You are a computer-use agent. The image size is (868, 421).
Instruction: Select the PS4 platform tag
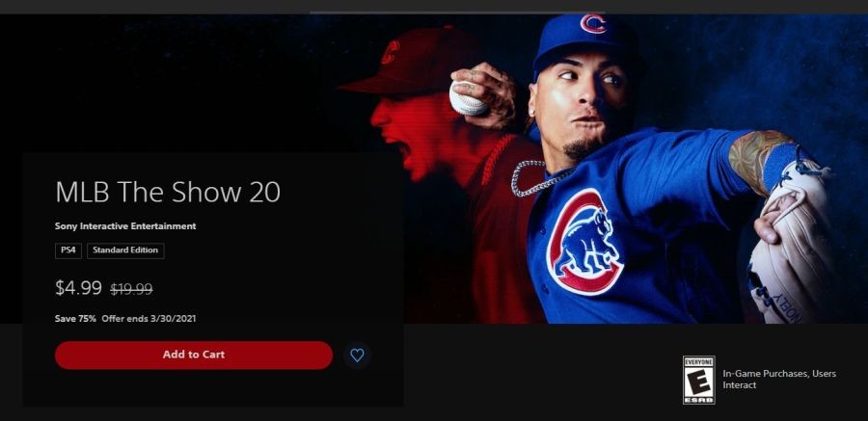pyautogui.click(x=68, y=250)
